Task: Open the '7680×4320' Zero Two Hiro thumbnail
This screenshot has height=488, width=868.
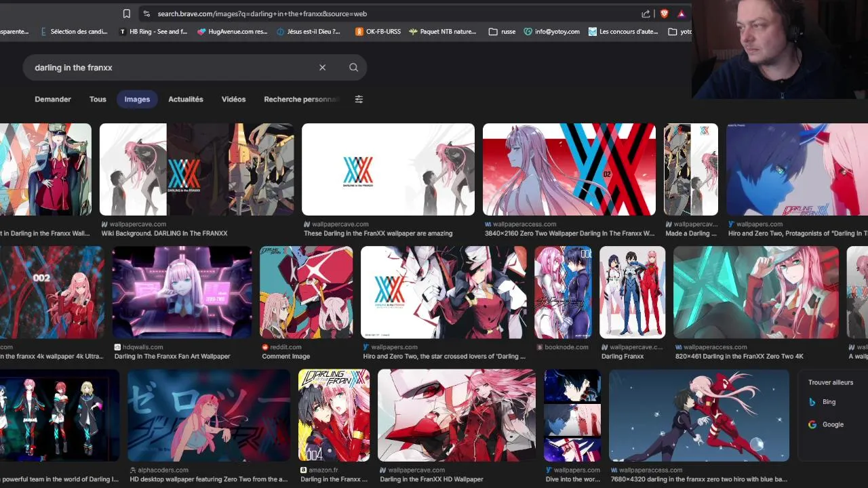Action: pyautogui.click(x=699, y=415)
